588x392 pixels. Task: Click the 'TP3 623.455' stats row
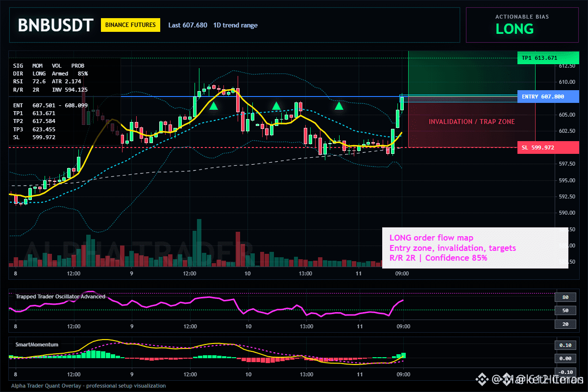pyautogui.click(x=34, y=129)
